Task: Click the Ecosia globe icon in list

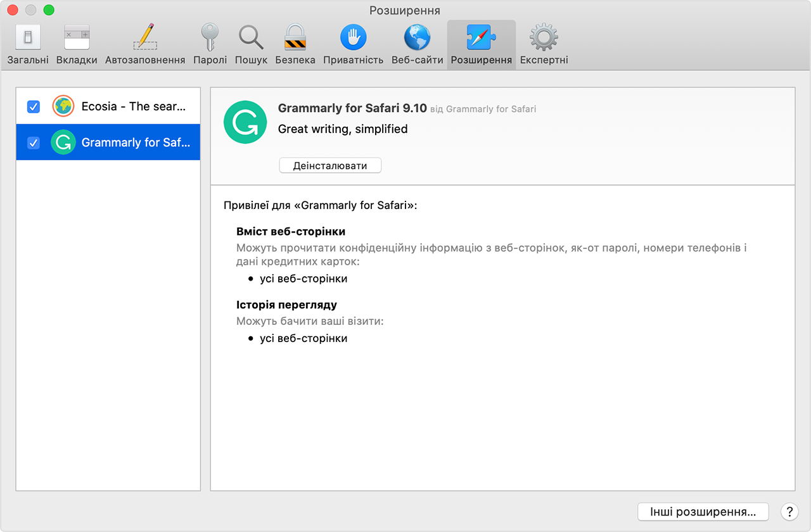Action: [63, 106]
